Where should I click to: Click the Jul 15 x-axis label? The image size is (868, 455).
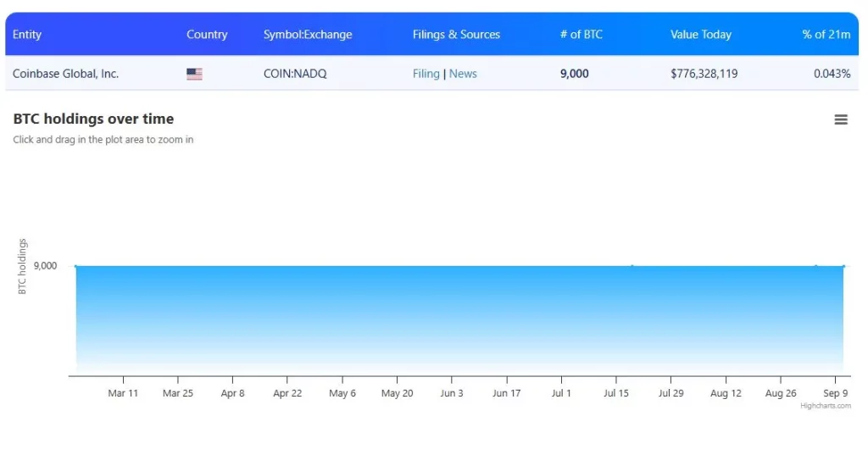[x=616, y=393]
